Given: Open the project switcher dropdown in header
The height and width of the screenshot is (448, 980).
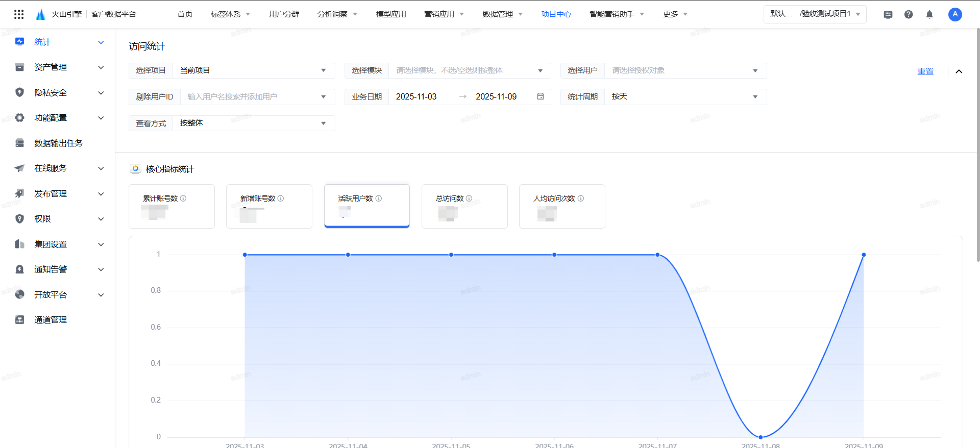Looking at the screenshot, I should click(815, 14).
